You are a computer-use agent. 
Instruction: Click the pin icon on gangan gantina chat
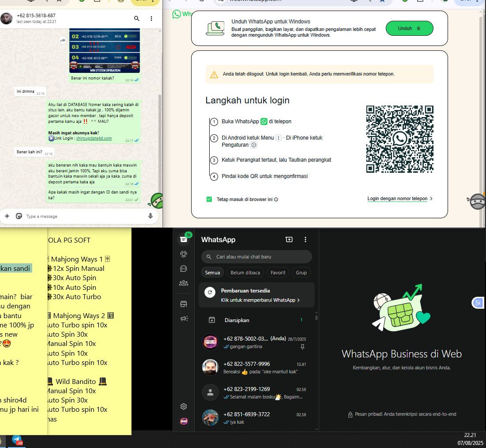coord(302,347)
